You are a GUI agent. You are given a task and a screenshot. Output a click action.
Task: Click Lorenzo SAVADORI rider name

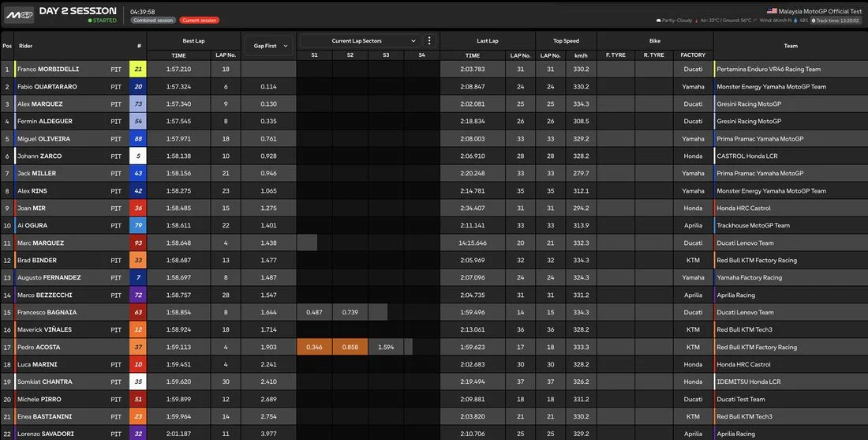pos(46,434)
